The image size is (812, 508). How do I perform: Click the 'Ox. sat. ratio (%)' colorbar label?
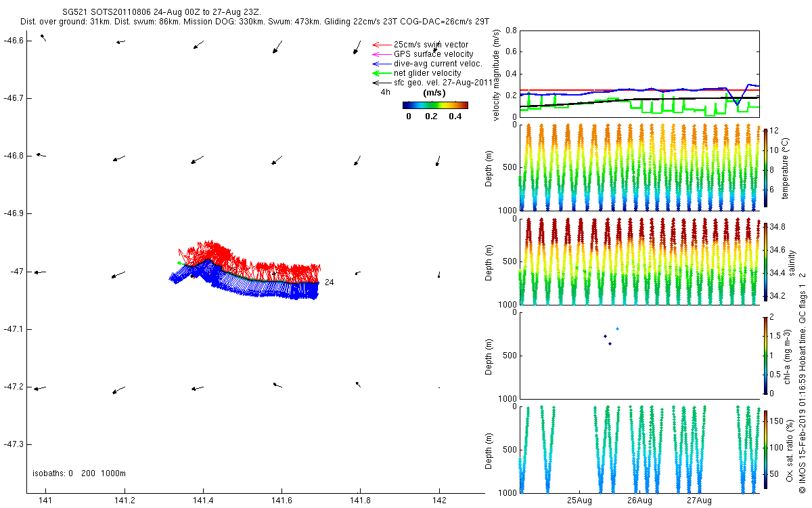click(790, 449)
